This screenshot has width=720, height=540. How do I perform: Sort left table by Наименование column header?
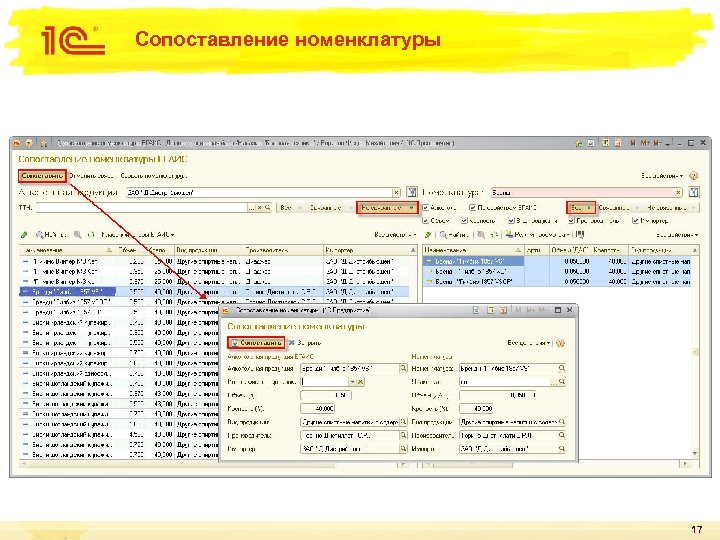click(68, 250)
